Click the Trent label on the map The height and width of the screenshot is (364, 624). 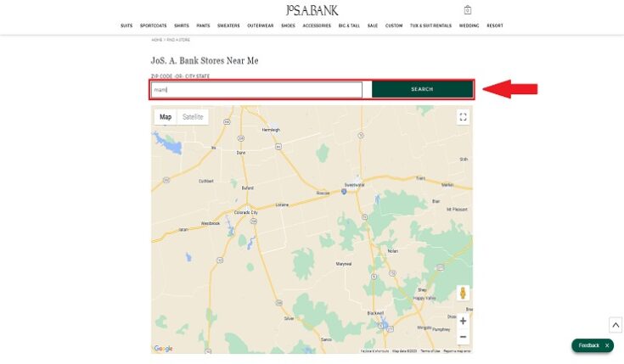(420, 178)
